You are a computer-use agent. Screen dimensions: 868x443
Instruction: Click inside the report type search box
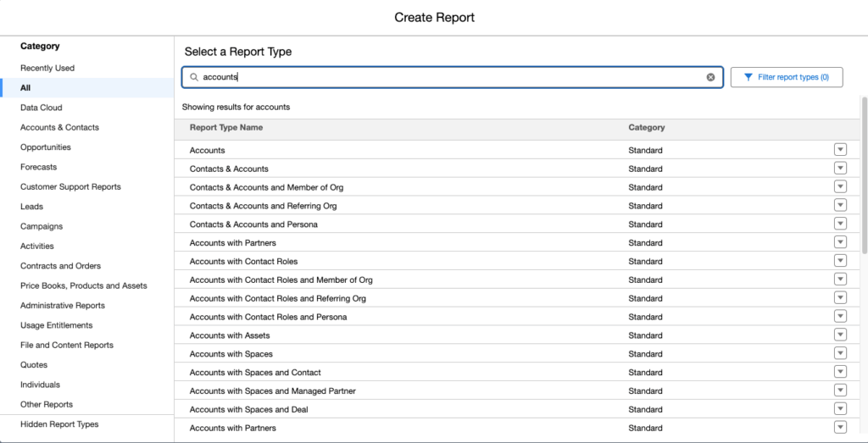click(x=449, y=77)
